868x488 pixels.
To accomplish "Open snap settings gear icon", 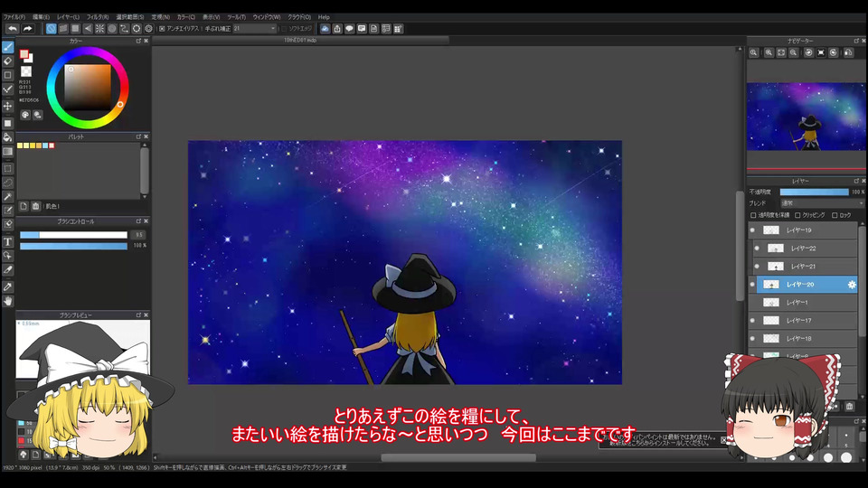I will coord(148,29).
